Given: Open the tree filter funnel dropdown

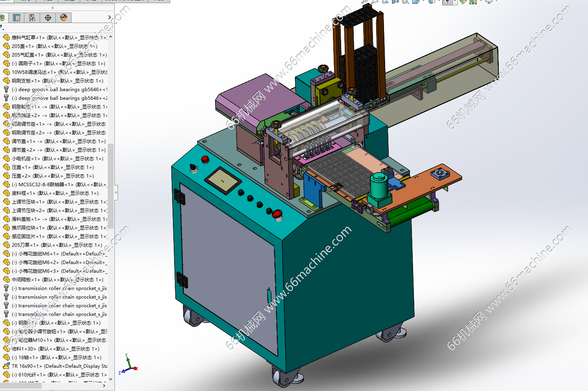Looking at the screenshot, I should (2, 28).
